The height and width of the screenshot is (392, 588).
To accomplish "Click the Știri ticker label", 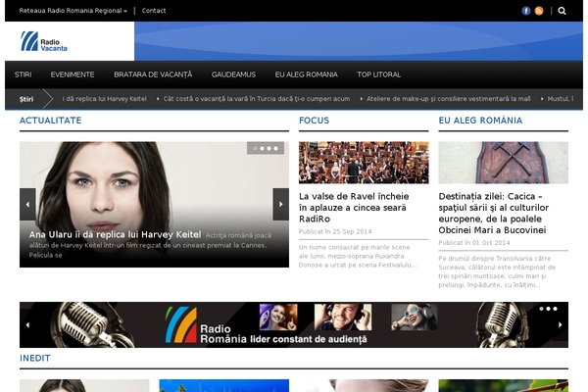I will [26, 99].
